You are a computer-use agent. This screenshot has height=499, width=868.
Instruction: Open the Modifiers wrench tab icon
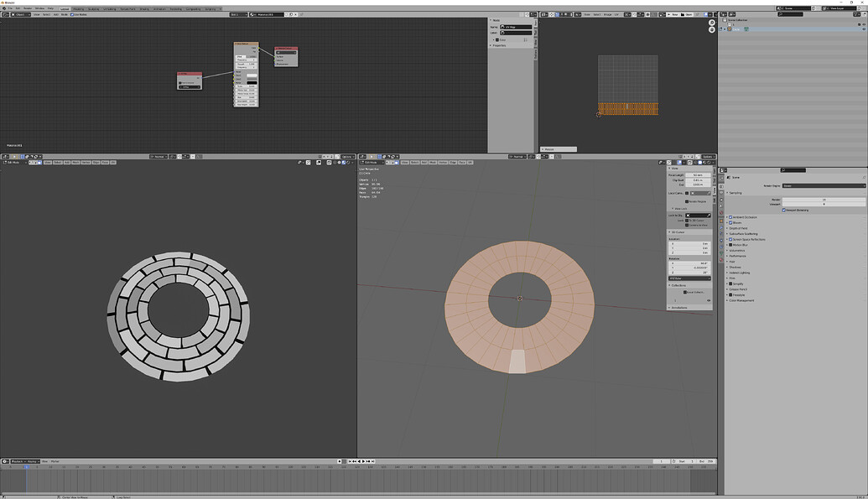point(721,227)
